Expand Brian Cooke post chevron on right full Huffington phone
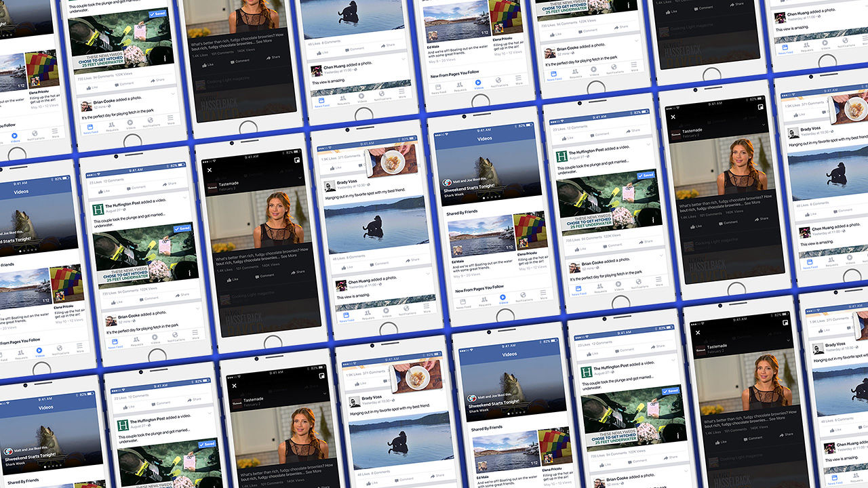Viewport: 868px width, 488px height. pyautogui.click(x=661, y=256)
